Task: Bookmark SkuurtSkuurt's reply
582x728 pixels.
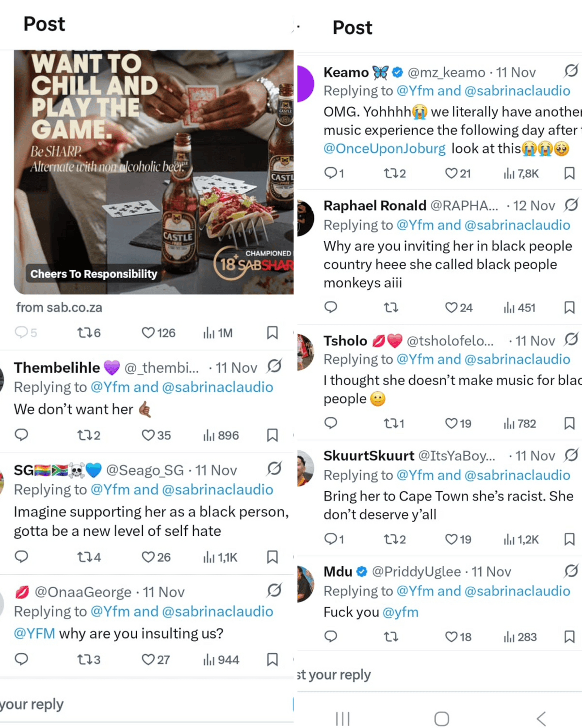Action: pyautogui.click(x=570, y=539)
